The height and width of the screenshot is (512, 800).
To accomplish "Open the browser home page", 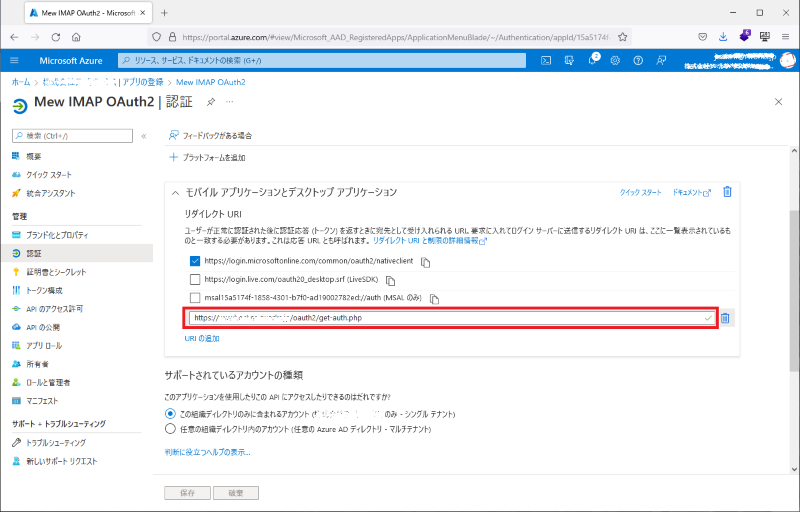I will (x=76, y=37).
